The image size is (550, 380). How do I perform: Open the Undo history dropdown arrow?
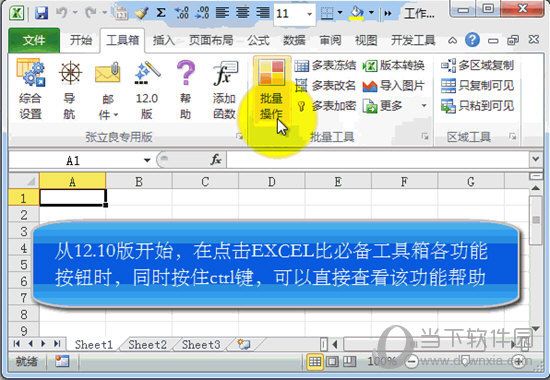[x=75, y=13]
